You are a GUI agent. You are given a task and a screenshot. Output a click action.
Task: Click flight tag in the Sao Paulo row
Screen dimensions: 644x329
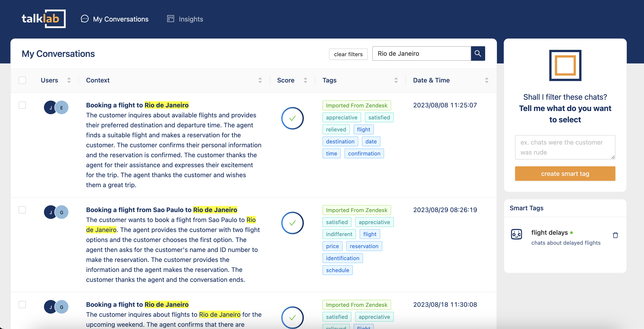[x=370, y=234]
